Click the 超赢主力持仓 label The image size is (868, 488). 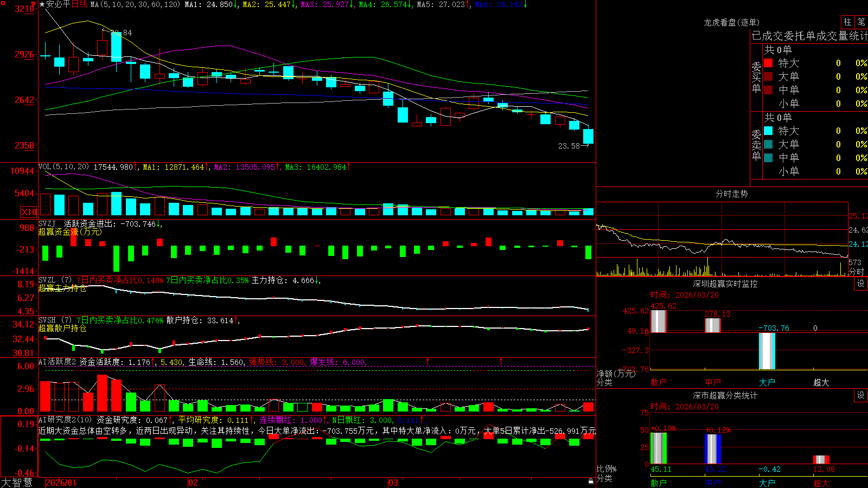coord(62,288)
